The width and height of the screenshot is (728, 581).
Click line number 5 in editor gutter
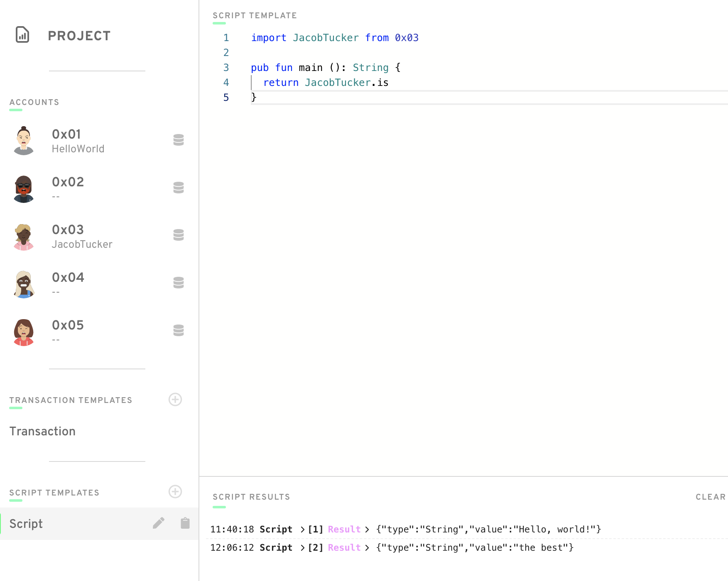click(x=226, y=98)
